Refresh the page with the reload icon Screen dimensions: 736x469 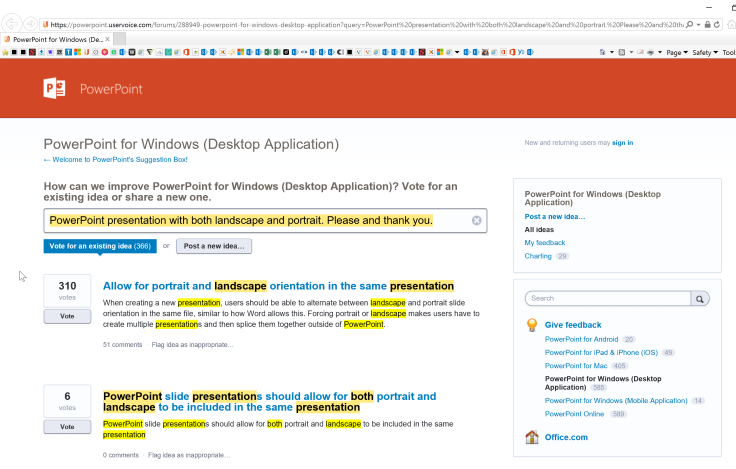coord(717,24)
